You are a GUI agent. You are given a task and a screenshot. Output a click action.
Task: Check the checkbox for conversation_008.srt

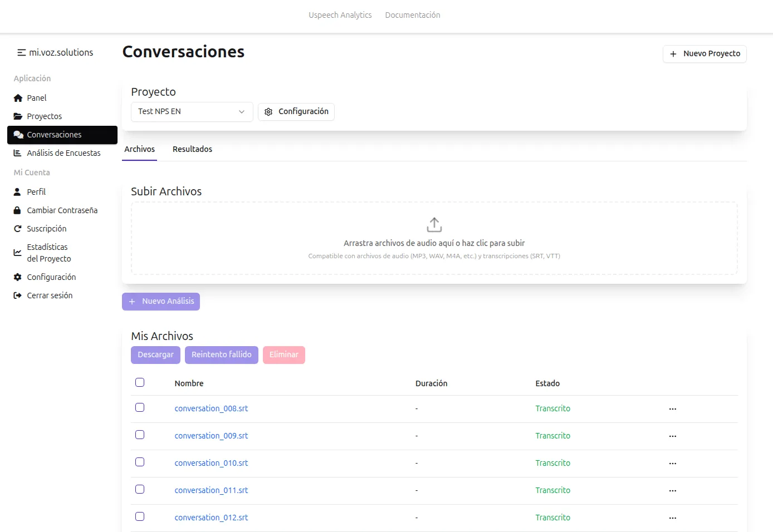tap(140, 407)
